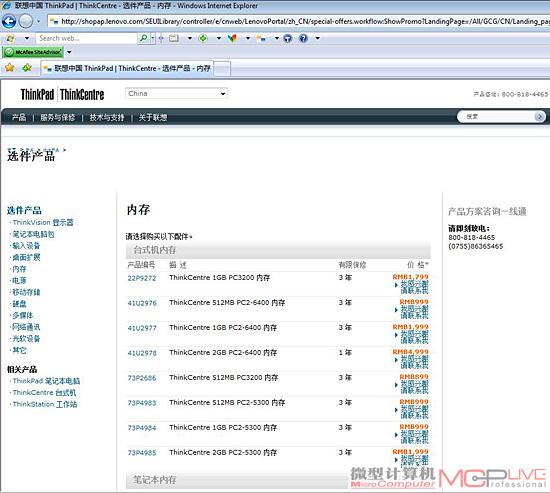550x493 pixels.
Task: Open the 产品 navigation menu
Action: coord(19,117)
